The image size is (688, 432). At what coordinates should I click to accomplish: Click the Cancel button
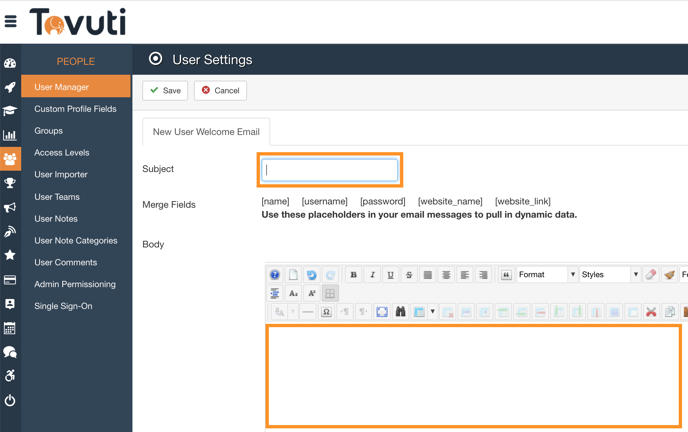220,90
